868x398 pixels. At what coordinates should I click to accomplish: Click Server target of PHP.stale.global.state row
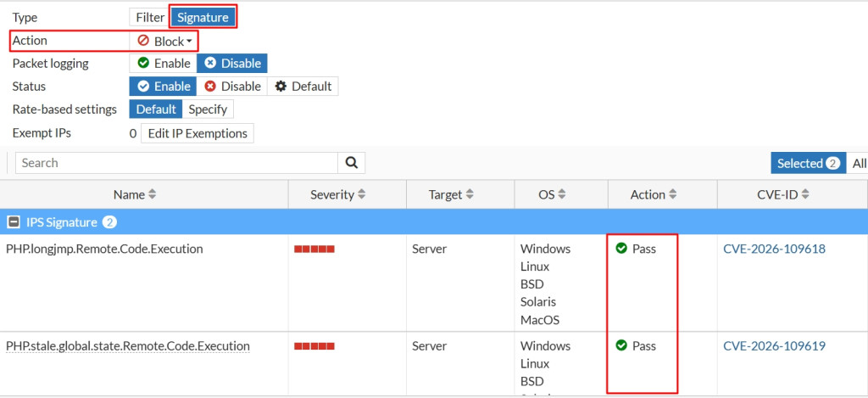[x=429, y=346]
